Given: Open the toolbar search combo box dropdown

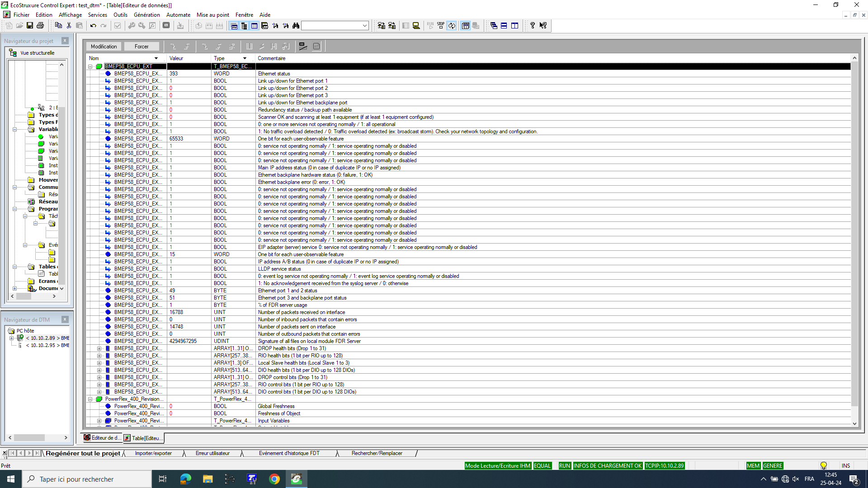Looking at the screenshot, I should (364, 26).
